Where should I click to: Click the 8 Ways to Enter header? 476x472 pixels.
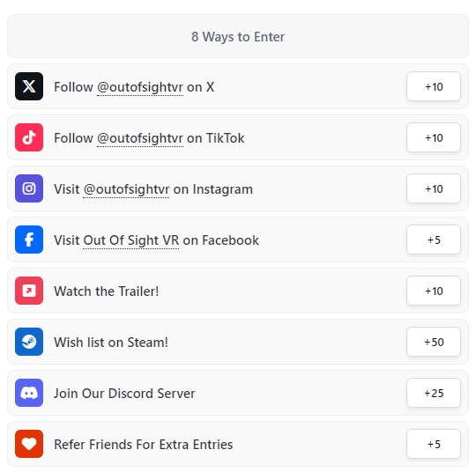click(x=238, y=36)
